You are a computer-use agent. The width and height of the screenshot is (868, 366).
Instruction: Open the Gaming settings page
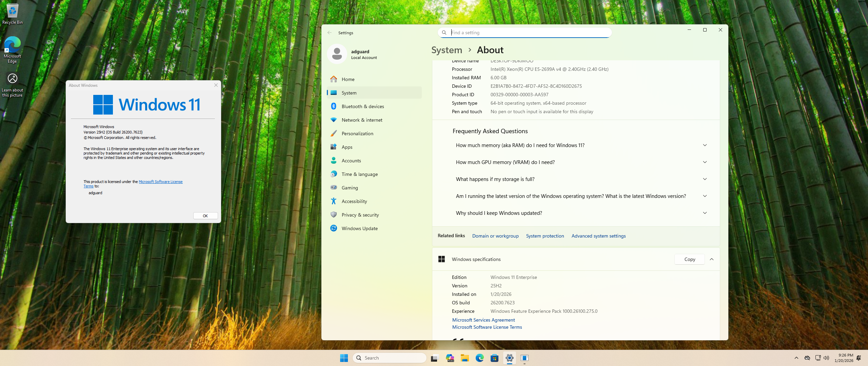(x=350, y=188)
